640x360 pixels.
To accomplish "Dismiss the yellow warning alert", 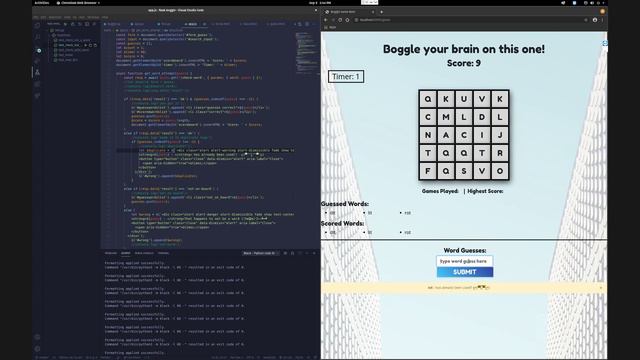I will click(600, 287).
